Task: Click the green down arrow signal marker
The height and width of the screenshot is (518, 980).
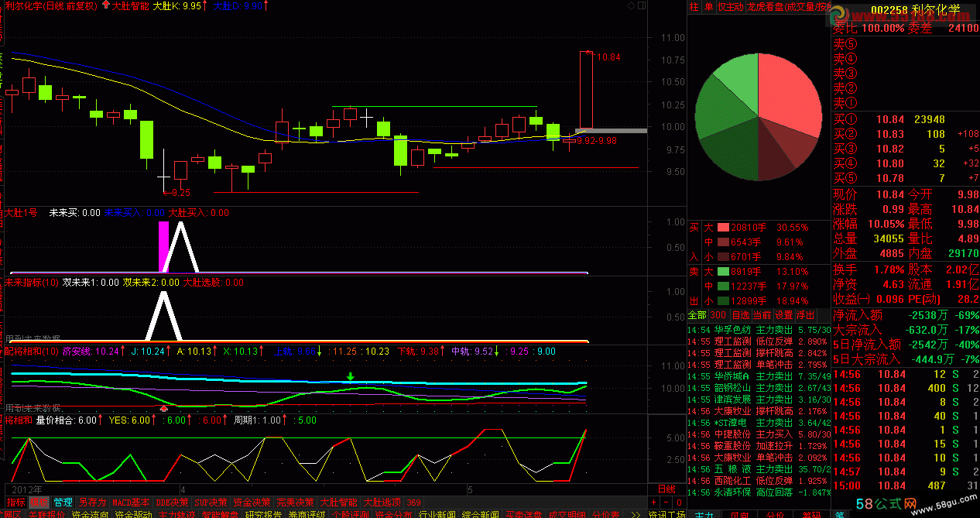Action: [351, 377]
